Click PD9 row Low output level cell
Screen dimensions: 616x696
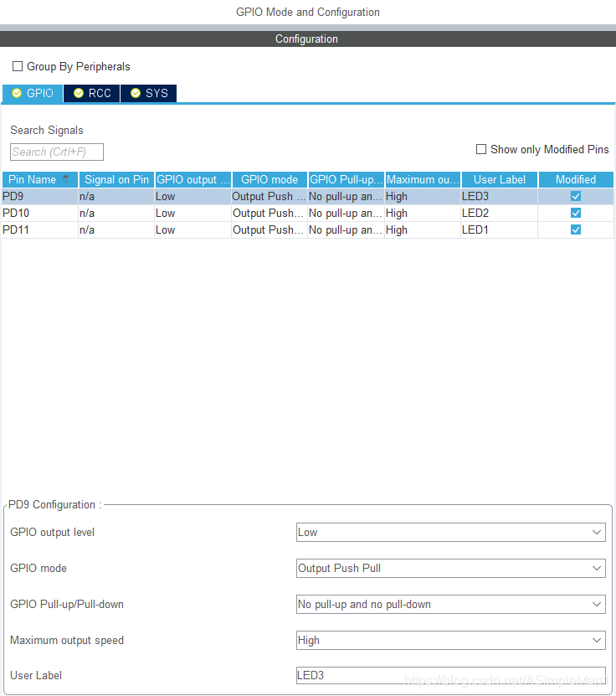point(192,196)
